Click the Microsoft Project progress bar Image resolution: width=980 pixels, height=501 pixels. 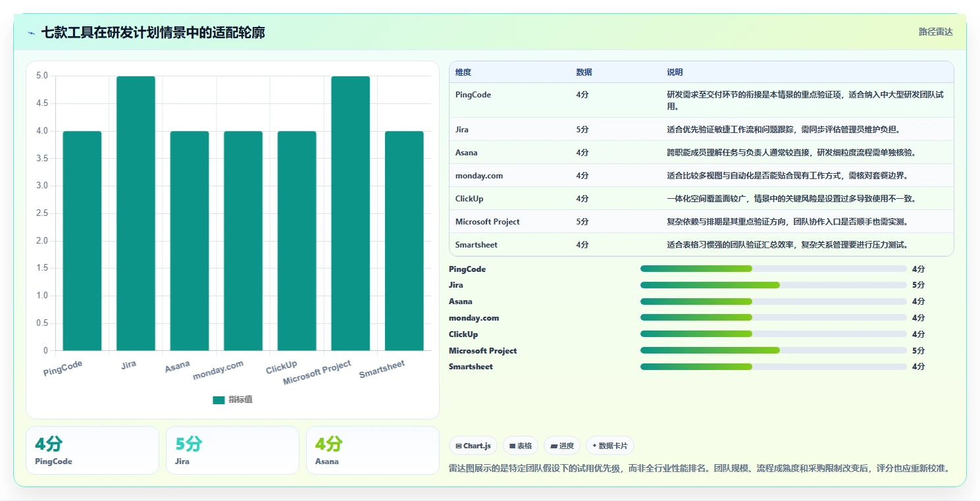coord(773,350)
